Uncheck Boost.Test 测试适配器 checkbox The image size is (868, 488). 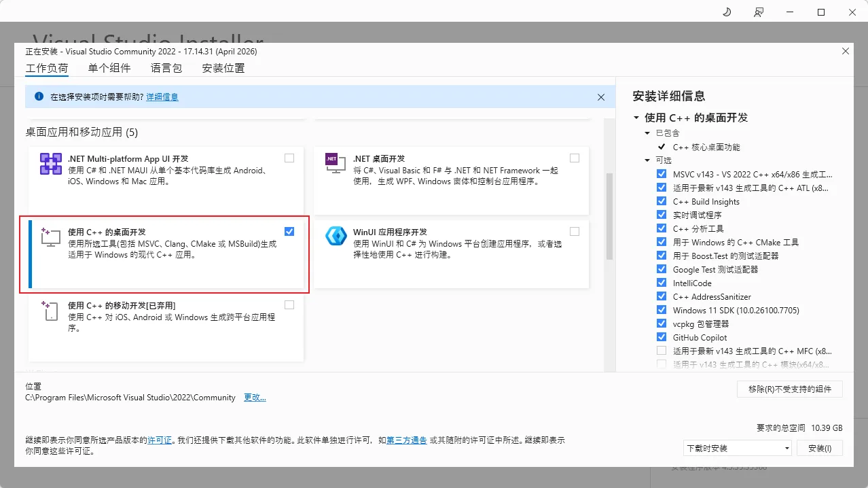click(662, 256)
